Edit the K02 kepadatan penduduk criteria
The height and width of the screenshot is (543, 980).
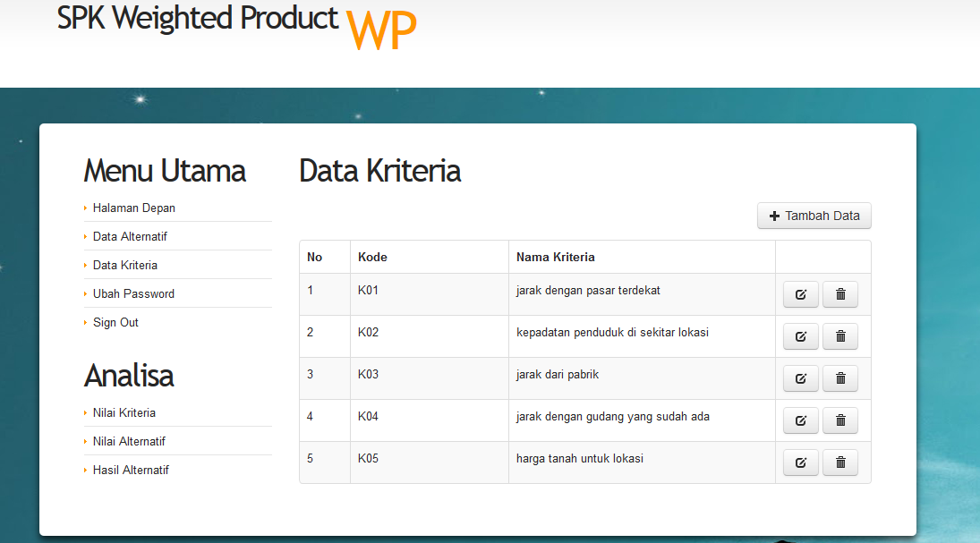[800, 335]
